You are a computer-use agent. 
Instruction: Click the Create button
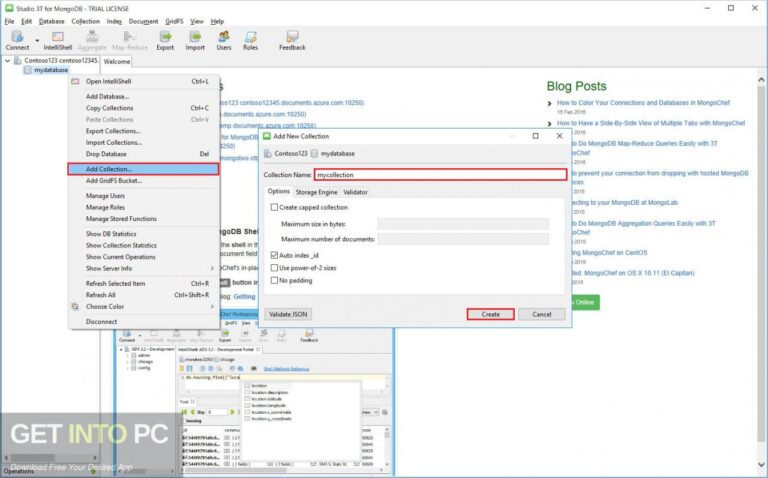click(x=490, y=314)
